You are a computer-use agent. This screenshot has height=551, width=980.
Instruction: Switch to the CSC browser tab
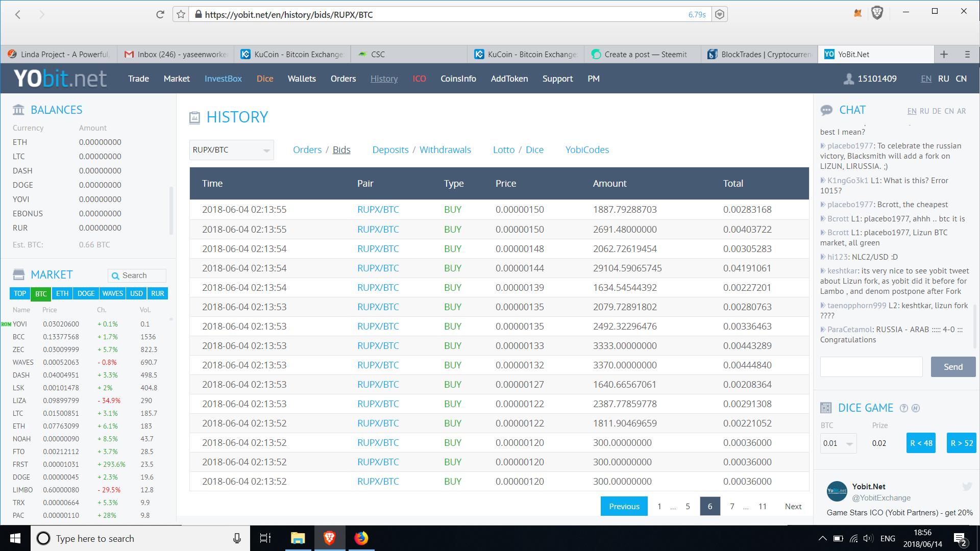[408, 54]
